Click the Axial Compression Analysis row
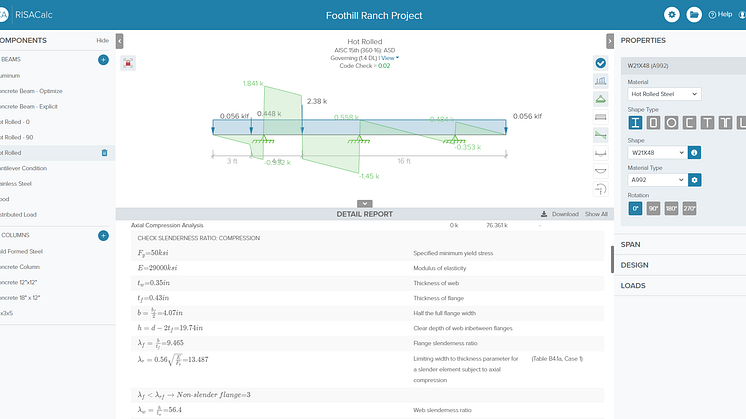Viewport: 746px width, 419px height. coord(367,225)
